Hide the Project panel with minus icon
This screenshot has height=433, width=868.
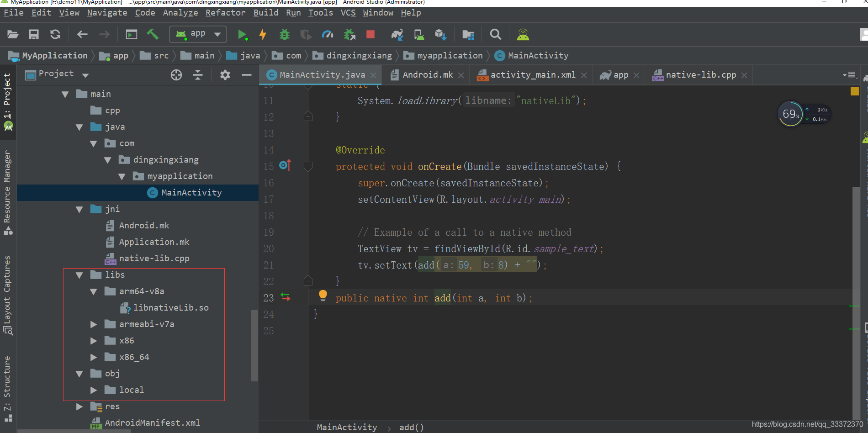pos(247,75)
